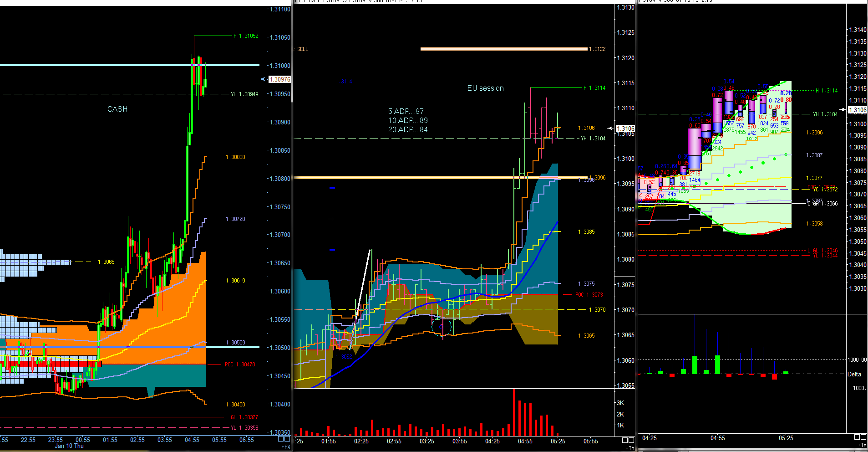
Task: Click the 1.3087 label in Delta chart
Action: click(814, 155)
